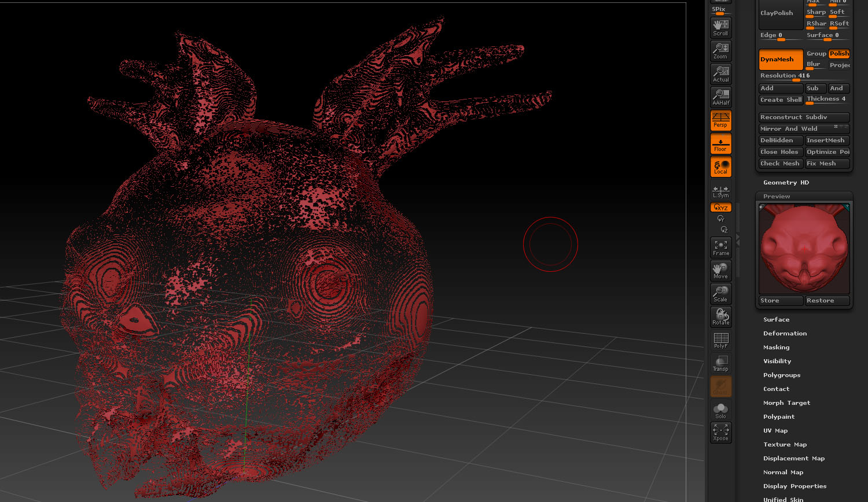Adjust the RSoft slider
The width and height of the screenshot is (868, 502).
838,24
